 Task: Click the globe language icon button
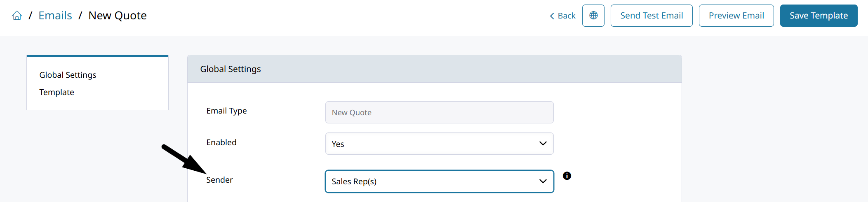(x=593, y=16)
